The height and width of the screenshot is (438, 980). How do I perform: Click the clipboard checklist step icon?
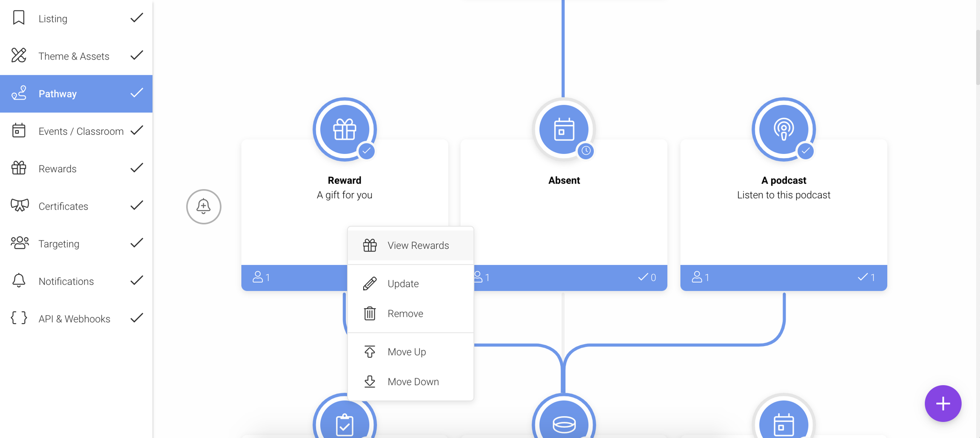(345, 424)
